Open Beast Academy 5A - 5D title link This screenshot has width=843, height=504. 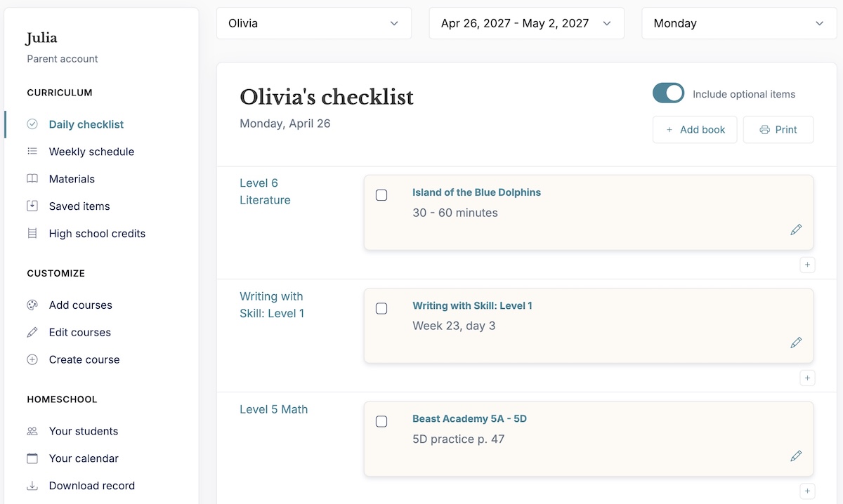[469, 419]
